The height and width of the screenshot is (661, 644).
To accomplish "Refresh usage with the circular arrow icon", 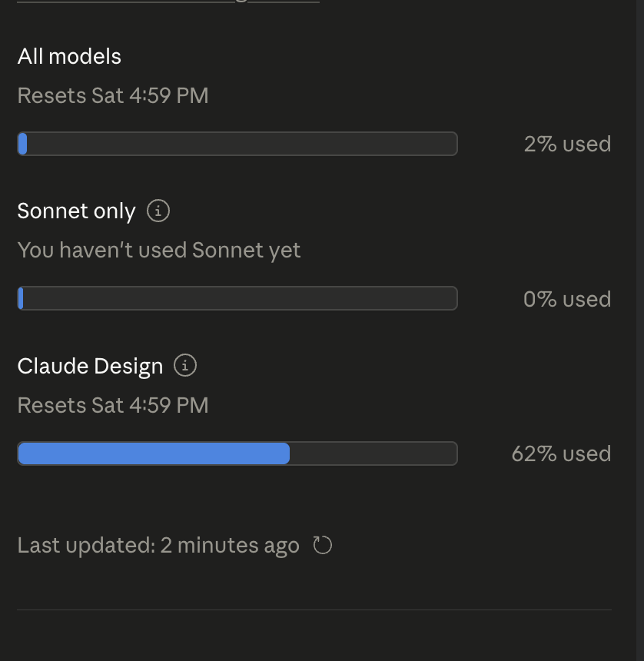I will pos(323,545).
